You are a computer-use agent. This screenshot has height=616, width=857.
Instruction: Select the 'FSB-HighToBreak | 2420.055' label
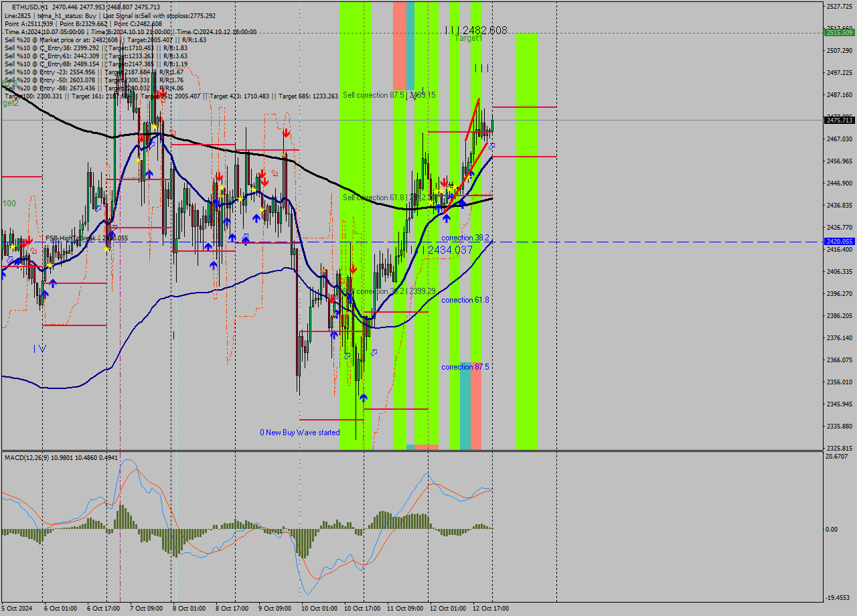coord(87,238)
